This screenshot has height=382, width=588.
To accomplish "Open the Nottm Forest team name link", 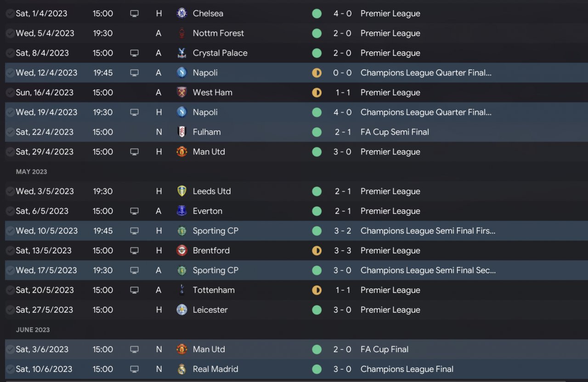I will [218, 33].
